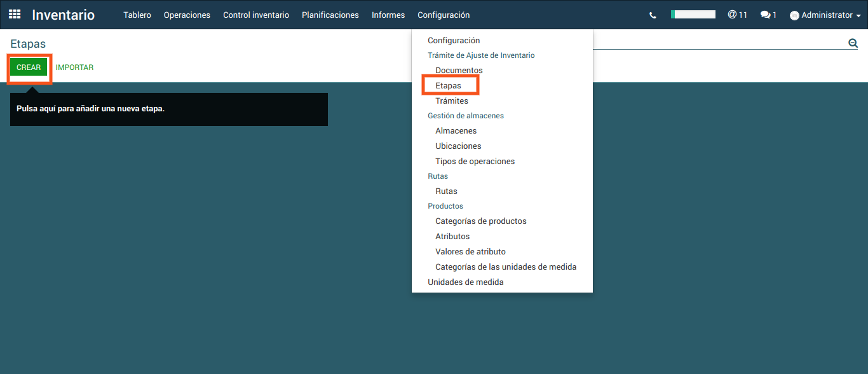
Task: Open the @ mentions notifications counter
Action: point(737,15)
